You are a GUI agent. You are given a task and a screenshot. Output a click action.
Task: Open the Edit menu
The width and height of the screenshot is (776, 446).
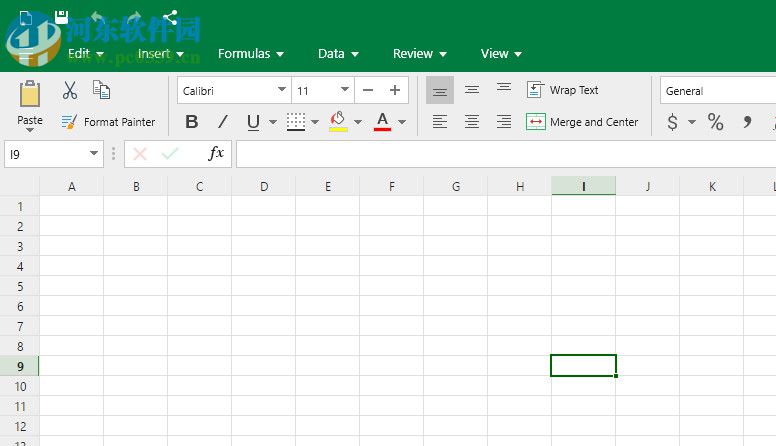point(86,53)
